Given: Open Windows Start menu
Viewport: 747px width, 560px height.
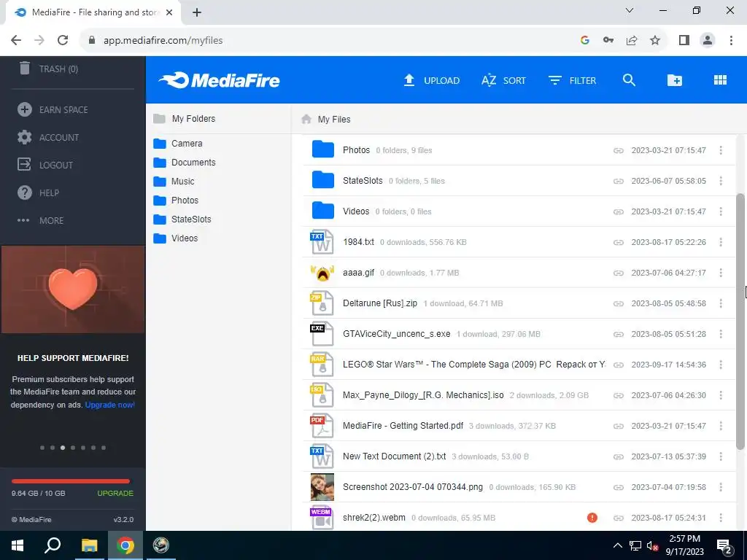Looking at the screenshot, I should pos(18,545).
